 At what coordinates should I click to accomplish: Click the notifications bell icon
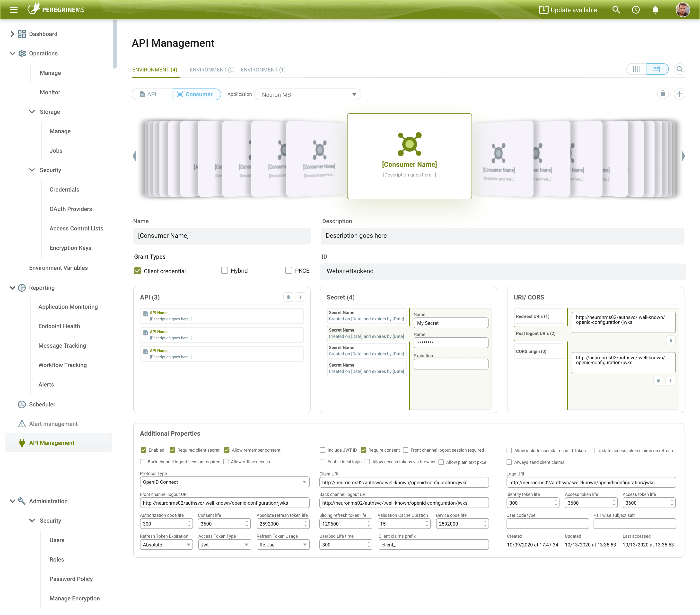(656, 9)
